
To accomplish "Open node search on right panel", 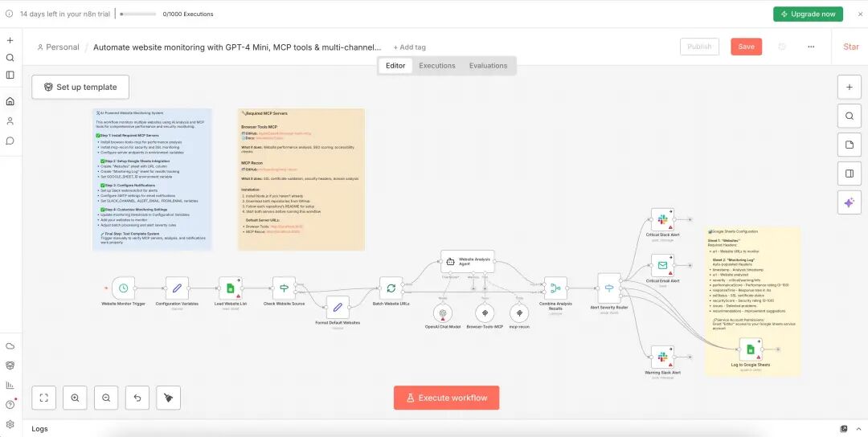I will pyautogui.click(x=850, y=116).
